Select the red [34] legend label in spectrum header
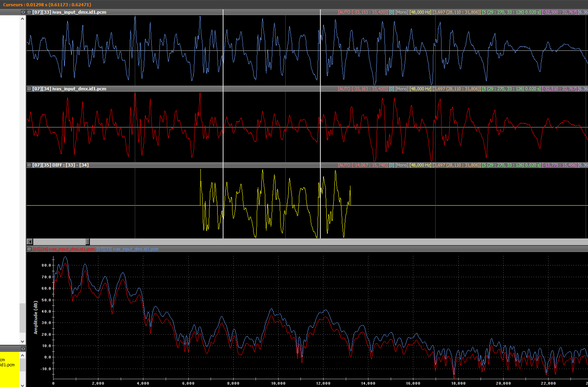 click(x=63, y=249)
